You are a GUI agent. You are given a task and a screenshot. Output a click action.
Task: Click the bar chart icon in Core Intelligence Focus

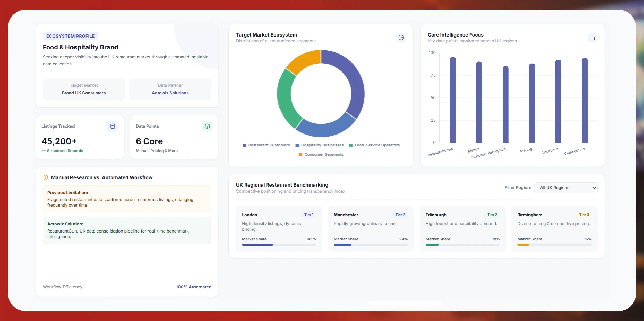pyautogui.click(x=593, y=38)
